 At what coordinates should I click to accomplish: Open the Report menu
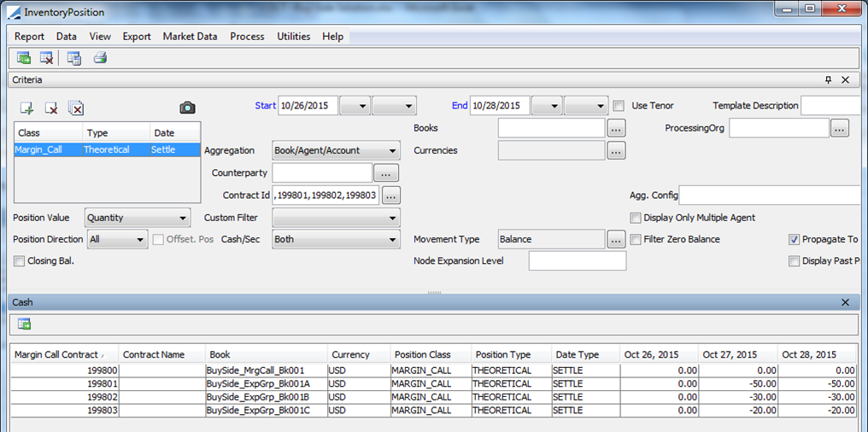pyautogui.click(x=29, y=37)
